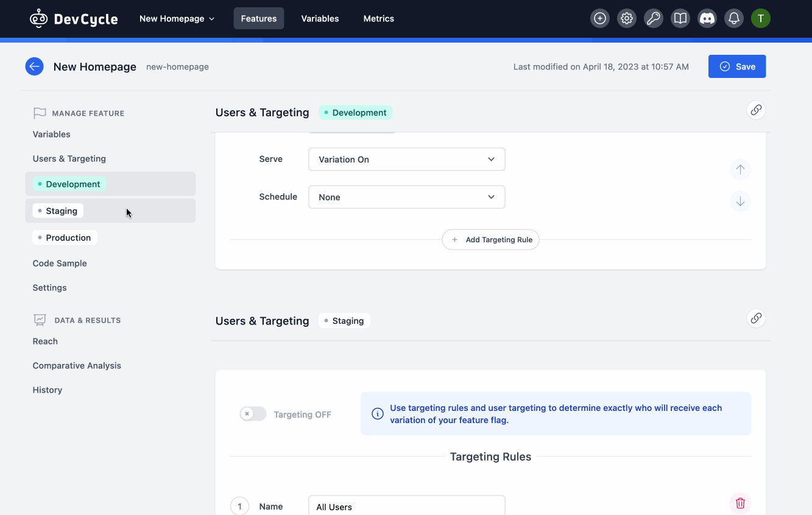
Task: Click Add Targeting Rule
Action: [490, 239]
